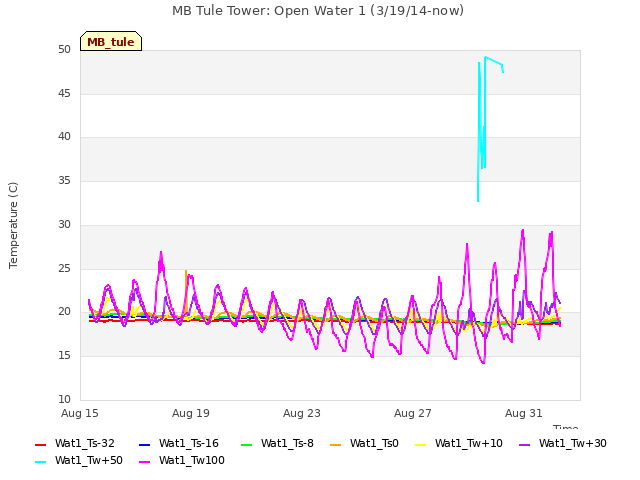Click the orange Ts0 spike near Aug 19
Screen dimensions: 640x480
pos(186,272)
